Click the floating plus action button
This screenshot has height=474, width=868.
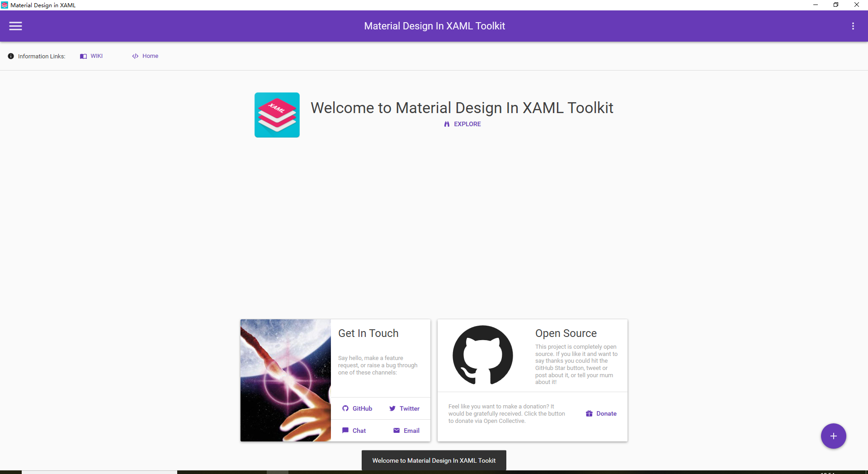coord(834,436)
